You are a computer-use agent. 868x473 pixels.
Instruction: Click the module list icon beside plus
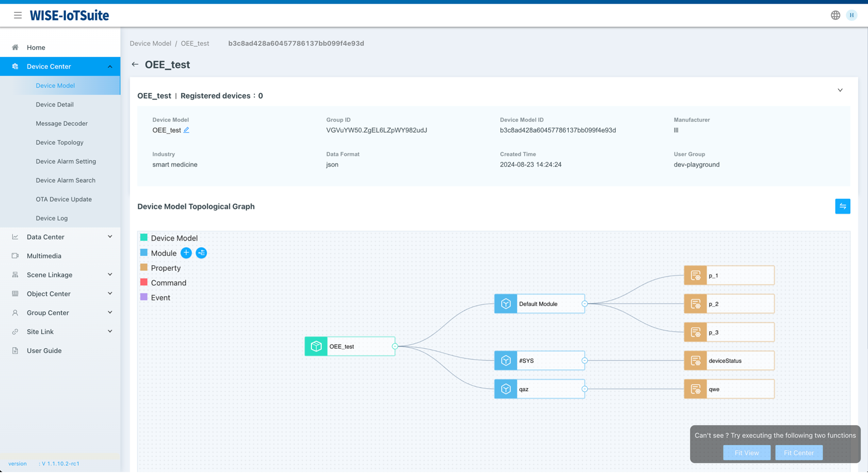[201, 253]
